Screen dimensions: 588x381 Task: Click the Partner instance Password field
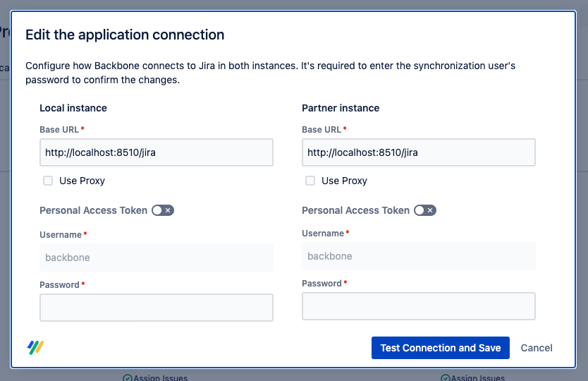(x=418, y=306)
